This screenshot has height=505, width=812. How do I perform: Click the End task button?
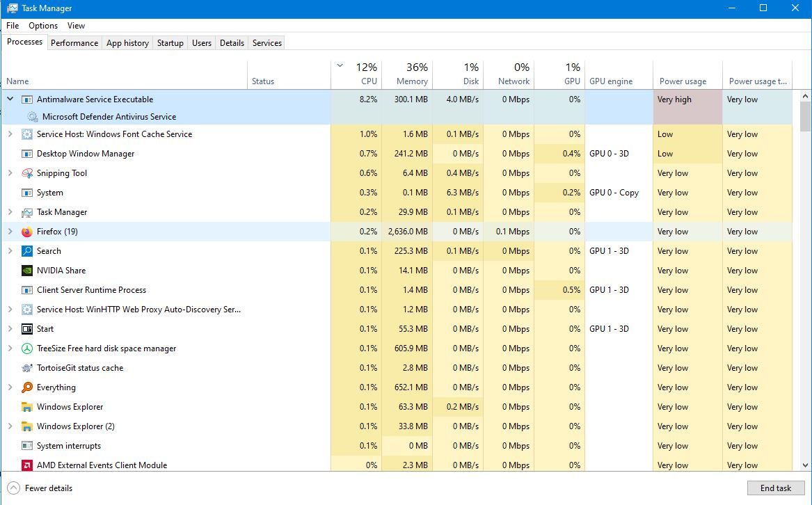pyautogui.click(x=775, y=488)
